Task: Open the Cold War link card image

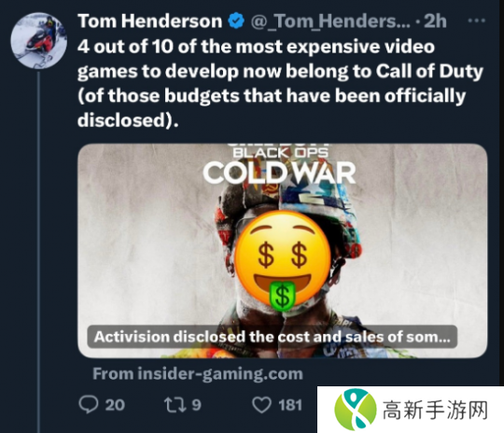Action: tap(283, 250)
